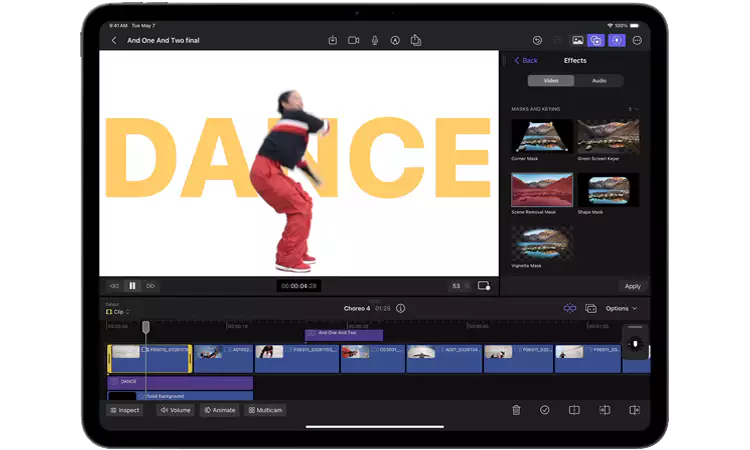Select the Vignette Mask effect
Viewport: 750px width, 450px height.
(x=541, y=243)
